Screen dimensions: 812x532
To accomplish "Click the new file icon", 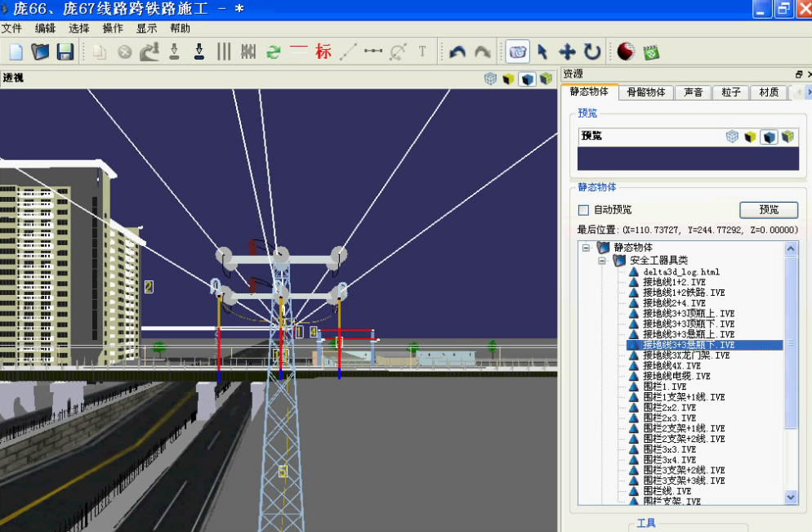I will 16,51.
